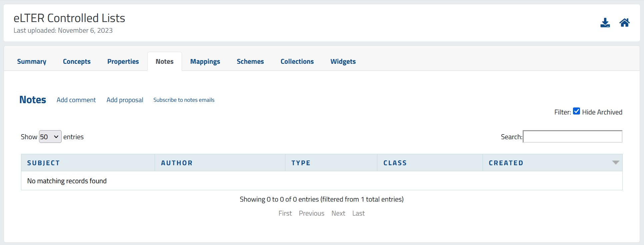Viewport: 644px width, 245px height.
Task: Click inside the Search input field
Action: pyautogui.click(x=572, y=137)
